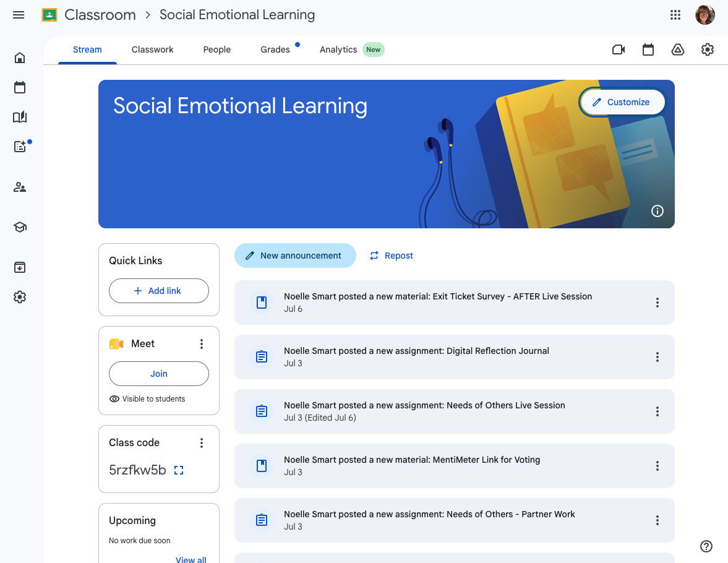Open the Grades tab
The width and height of the screenshot is (728, 563).
point(275,49)
